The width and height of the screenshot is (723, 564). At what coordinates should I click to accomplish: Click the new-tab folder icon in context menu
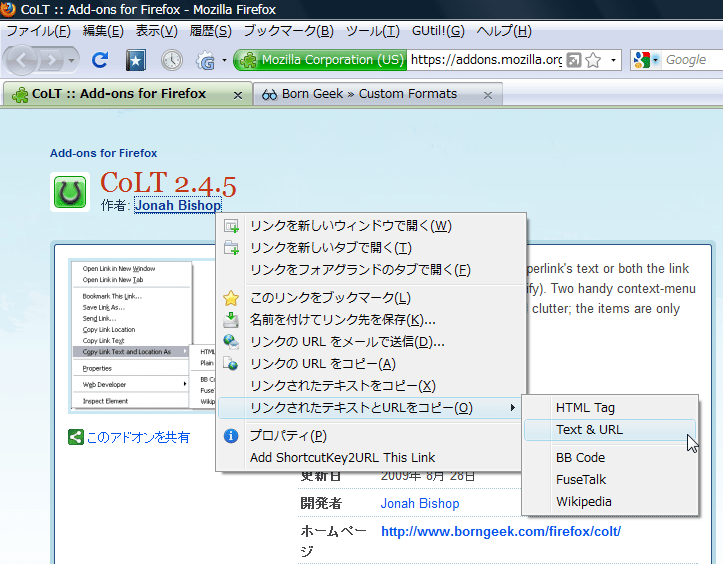[231, 248]
